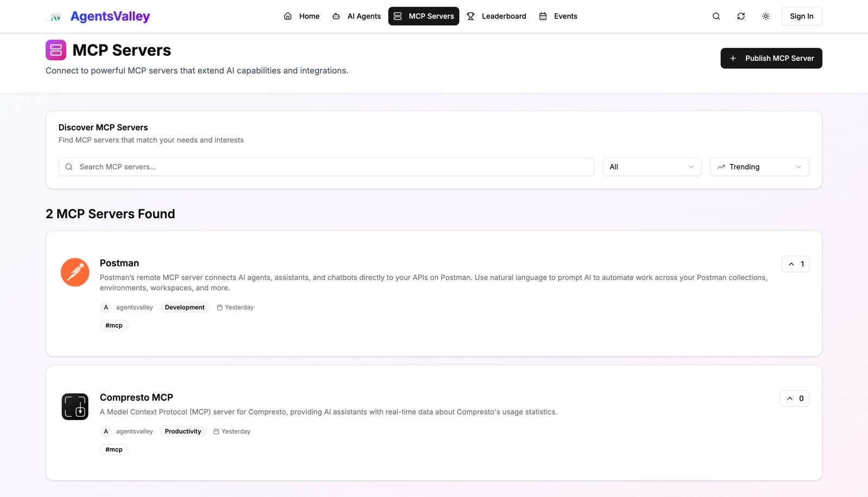
Task: Click 'Find MCP servers that match' subtitle
Action: click(151, 140)
